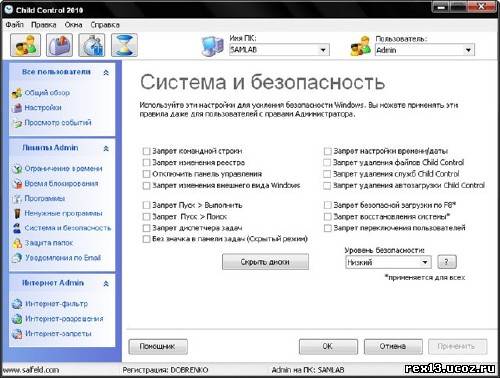The height and width of the screenshot is (378, 500).
Task: Click the users toolbar icon
Action: click(x=26, y=45)
